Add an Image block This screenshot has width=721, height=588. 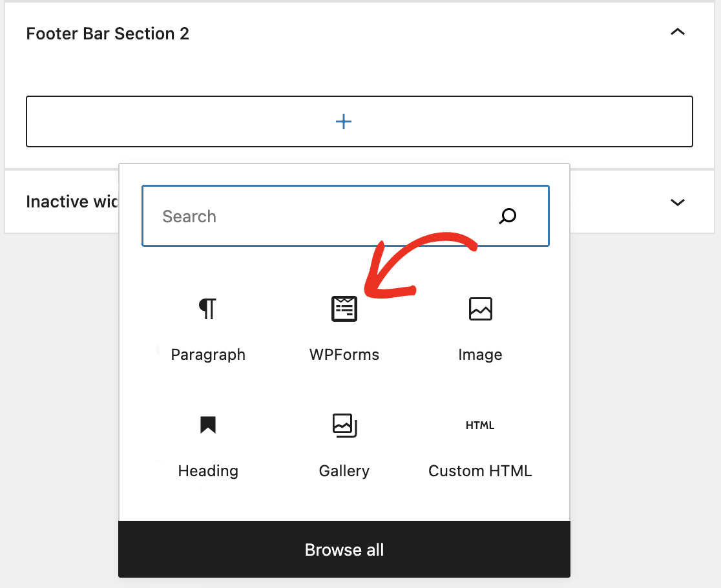pos(480,309)
